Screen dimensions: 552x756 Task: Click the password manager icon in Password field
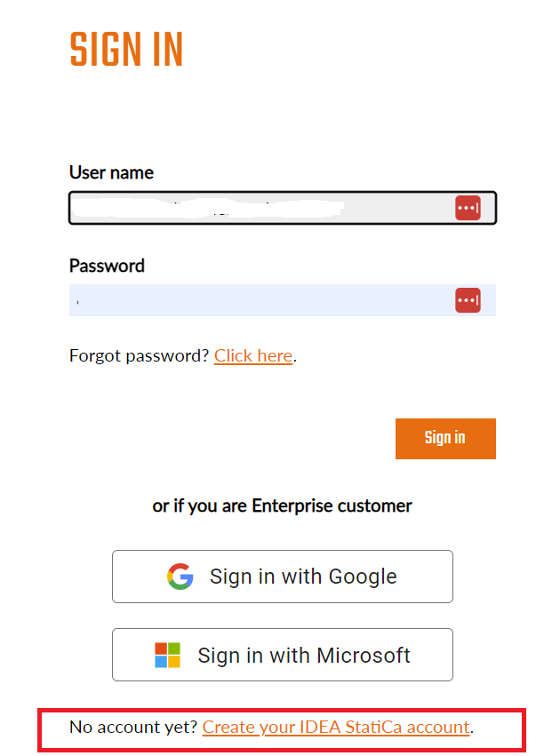(468, 300)
